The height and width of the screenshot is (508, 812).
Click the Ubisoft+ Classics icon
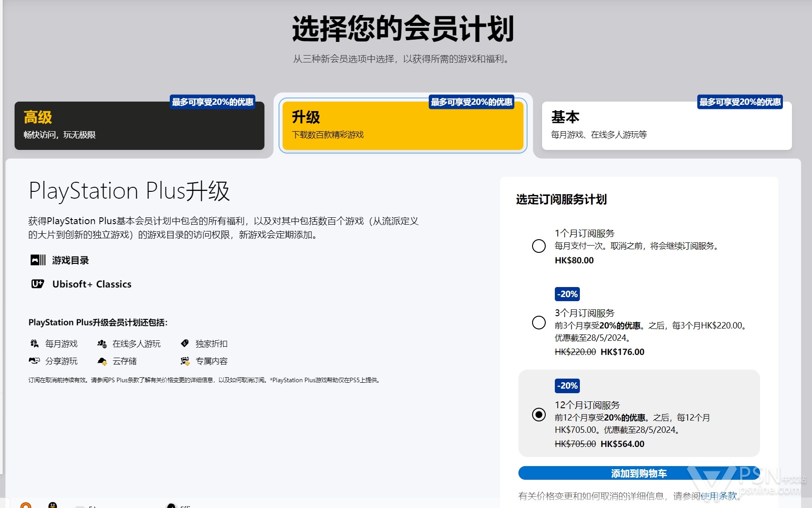[x=38, y=284]
